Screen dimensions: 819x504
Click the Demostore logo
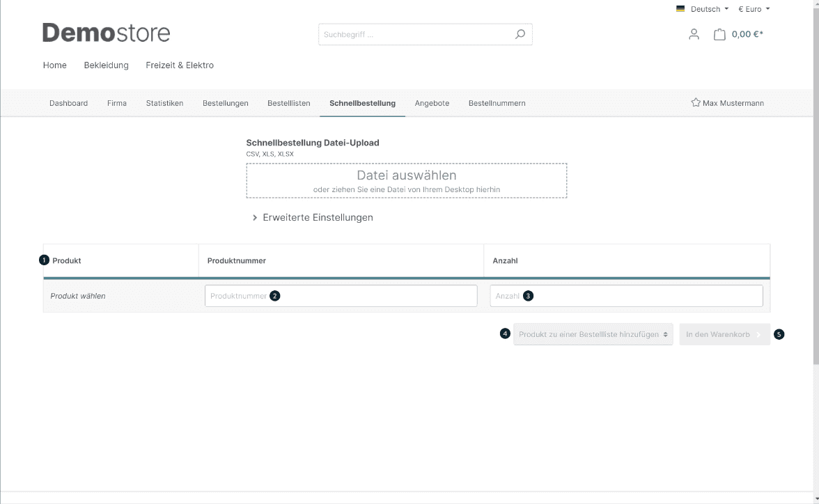106,33
